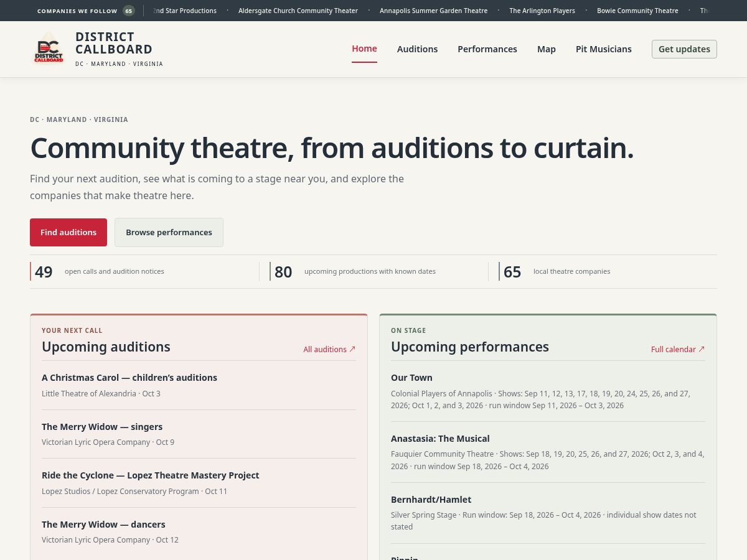Click the District Callboard logo icon

49,50
